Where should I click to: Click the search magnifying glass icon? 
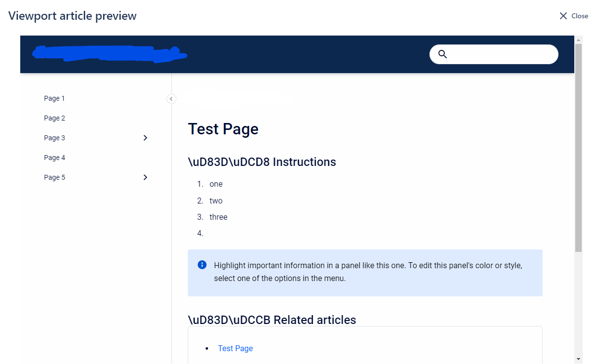(x=442, y=54)
